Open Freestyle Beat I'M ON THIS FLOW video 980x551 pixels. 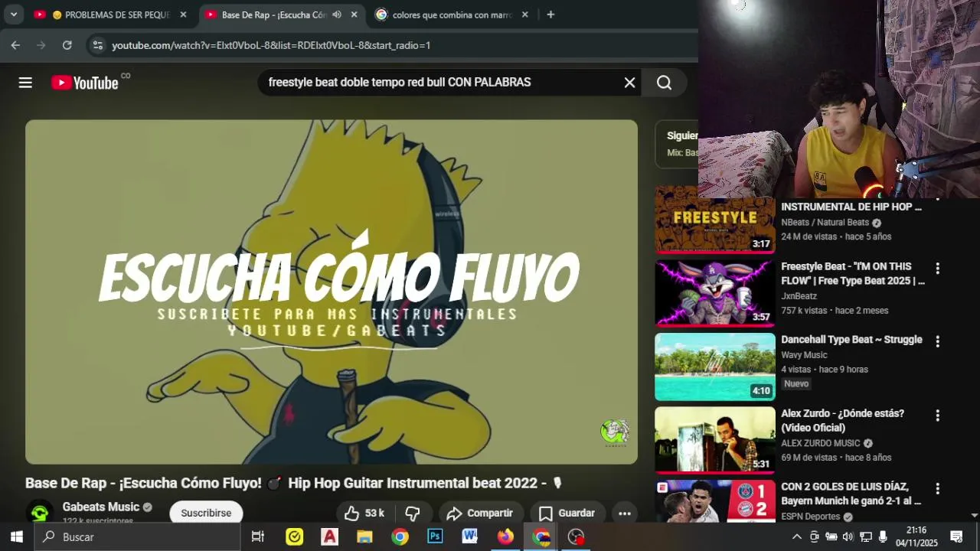pyautogui.click(x=853, y=273)
